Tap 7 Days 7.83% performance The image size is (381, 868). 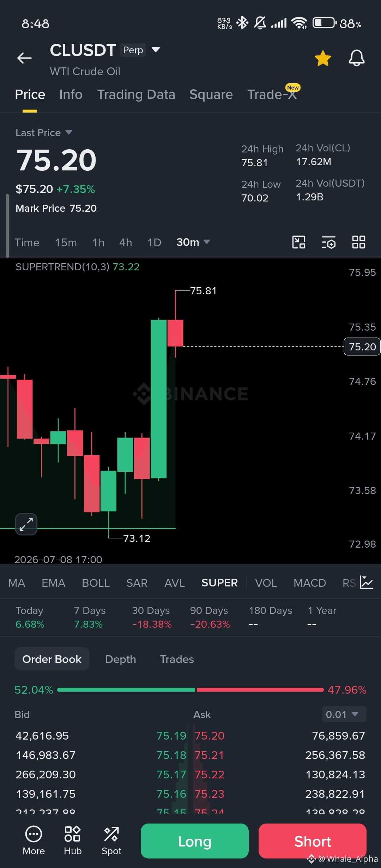click(x=90, y=617)
